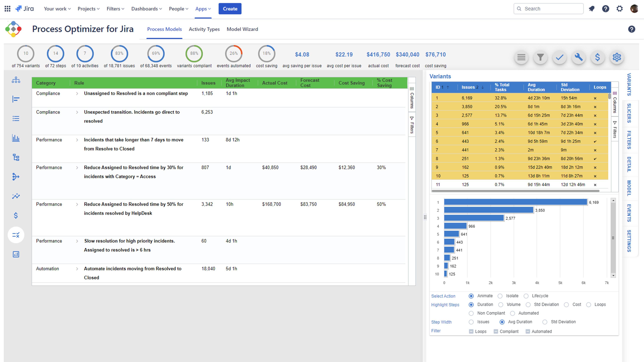
Task: Open the EVENTS vertical side tab
Action: [629, 213]
